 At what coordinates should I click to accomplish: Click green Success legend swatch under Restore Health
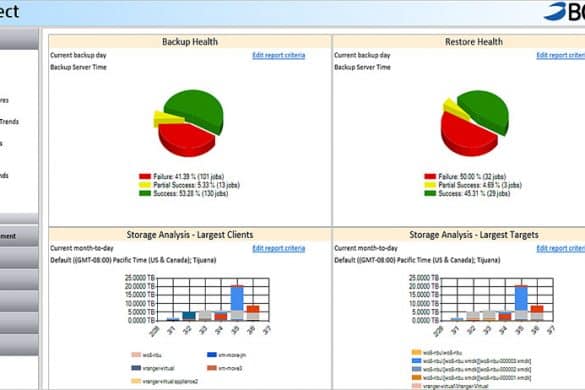tap(430, 193)
